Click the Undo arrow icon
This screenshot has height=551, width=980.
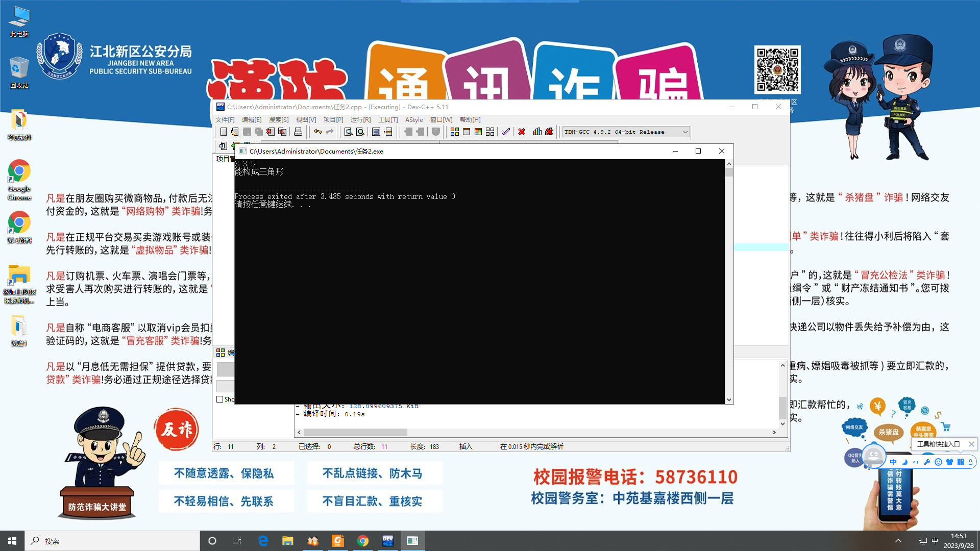(317, 132)
